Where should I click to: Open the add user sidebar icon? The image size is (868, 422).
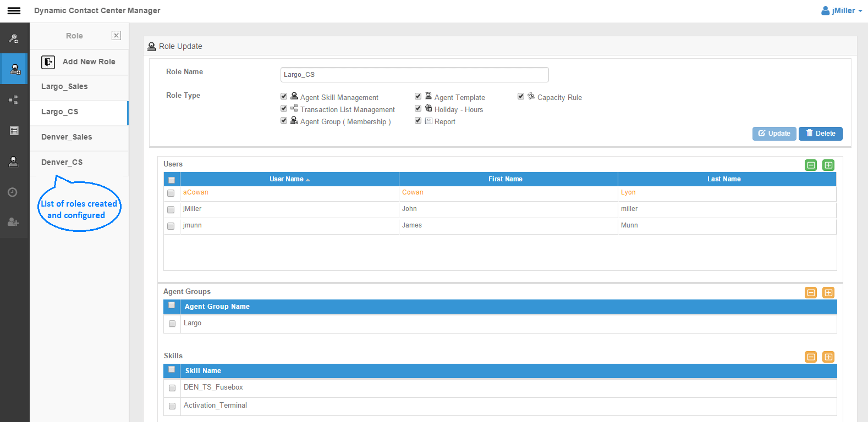pyautogui.click(x=13, y=222)
